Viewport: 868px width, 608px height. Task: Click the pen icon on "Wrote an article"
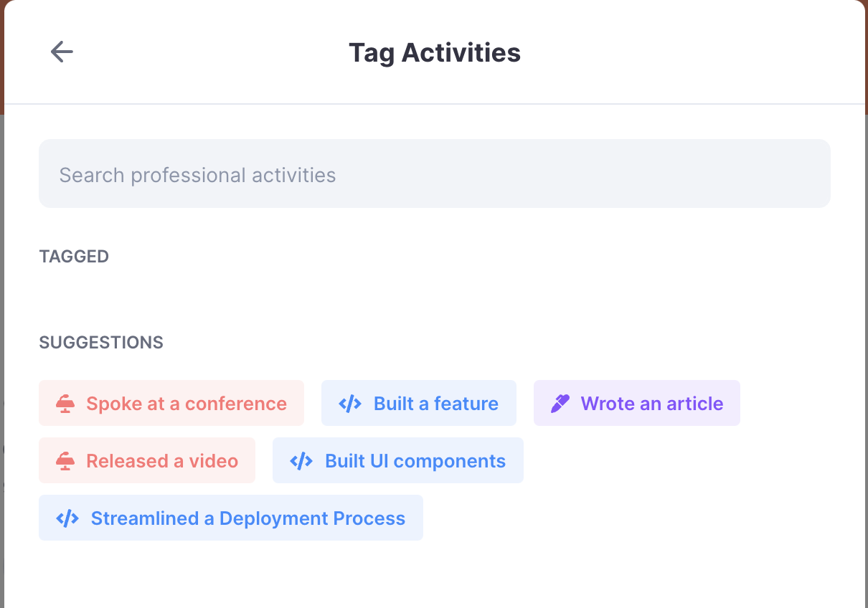point(560,403)
